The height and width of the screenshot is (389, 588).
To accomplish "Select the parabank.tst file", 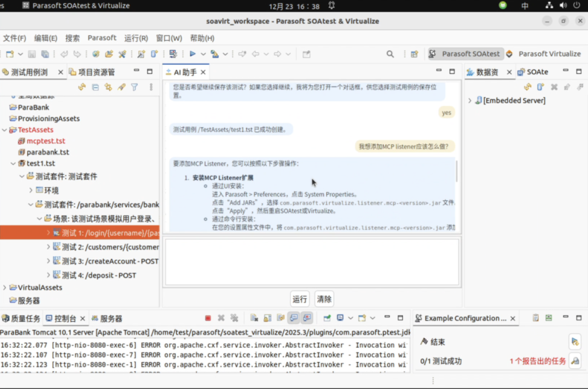I will 44,152.
